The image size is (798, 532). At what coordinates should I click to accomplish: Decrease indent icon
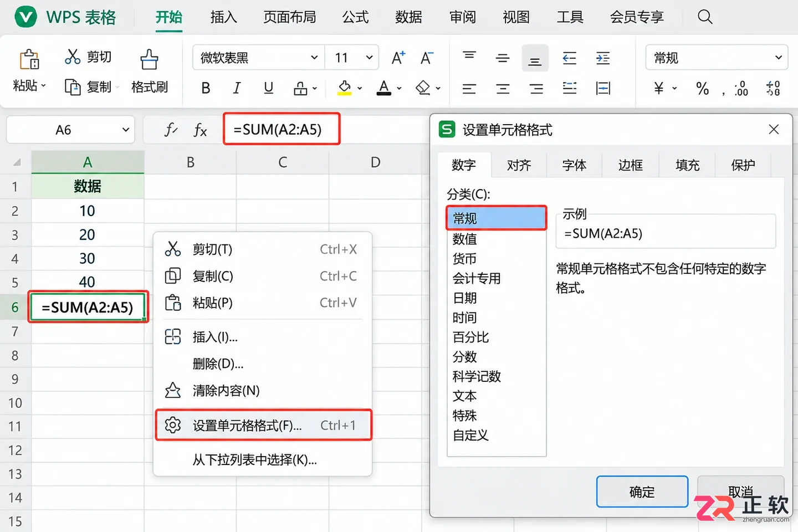pyautogui.click(x=569, y=58)
